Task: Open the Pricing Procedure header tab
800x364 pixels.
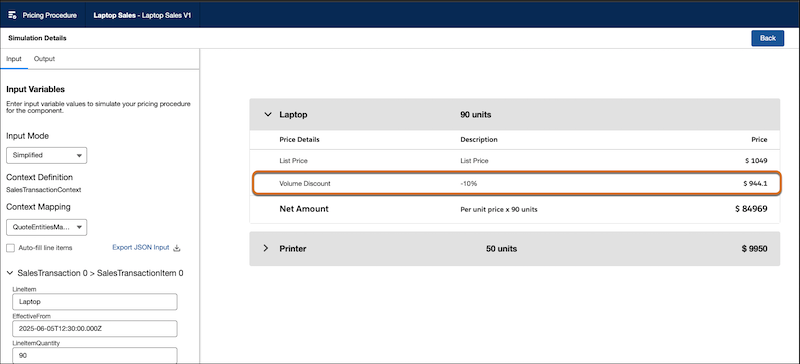Action: [43, 15]
